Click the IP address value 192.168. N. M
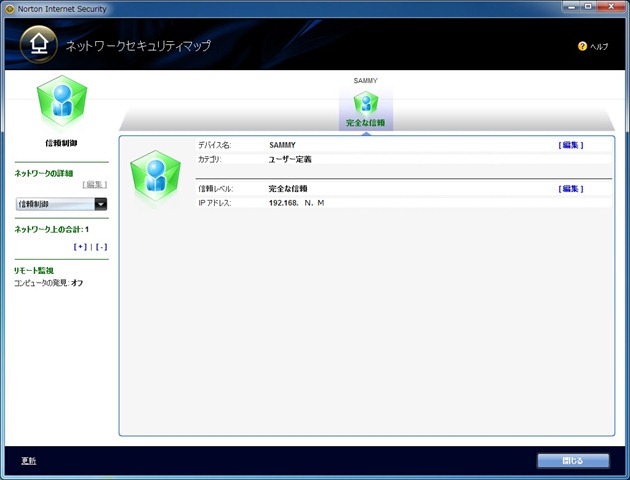 click(297, 203)
